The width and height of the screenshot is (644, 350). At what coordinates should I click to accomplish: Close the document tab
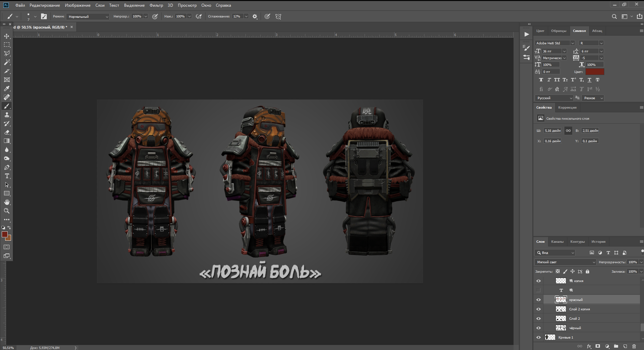point(72,27)
